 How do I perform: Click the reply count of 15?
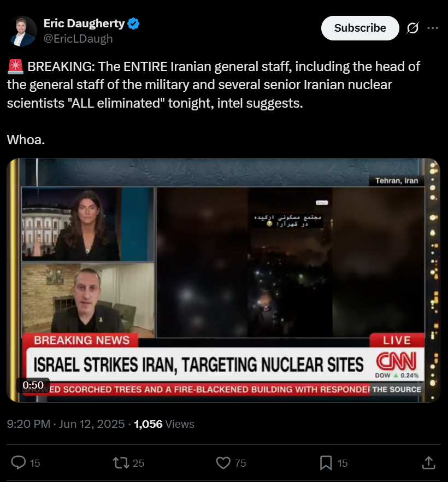35,463
